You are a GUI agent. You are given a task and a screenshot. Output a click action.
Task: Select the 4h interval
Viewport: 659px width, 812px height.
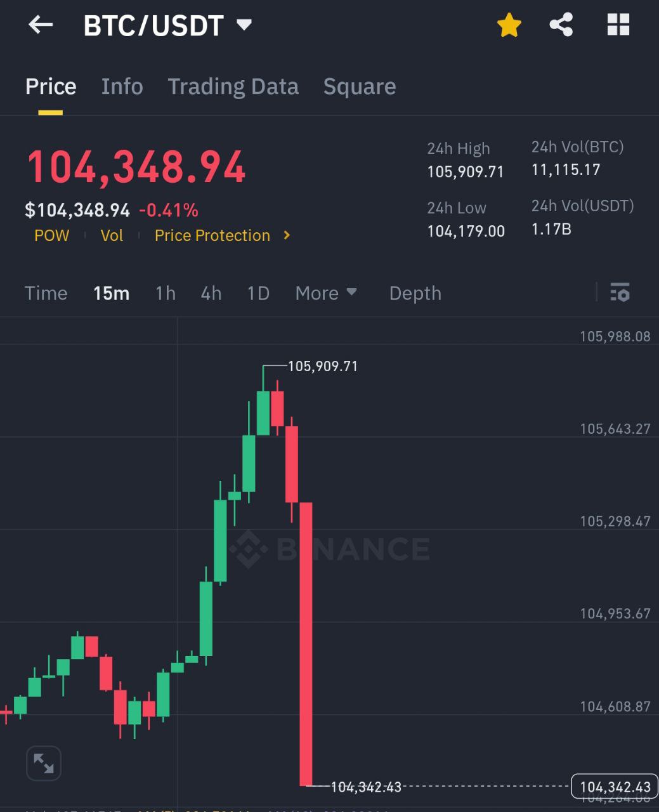211,293
